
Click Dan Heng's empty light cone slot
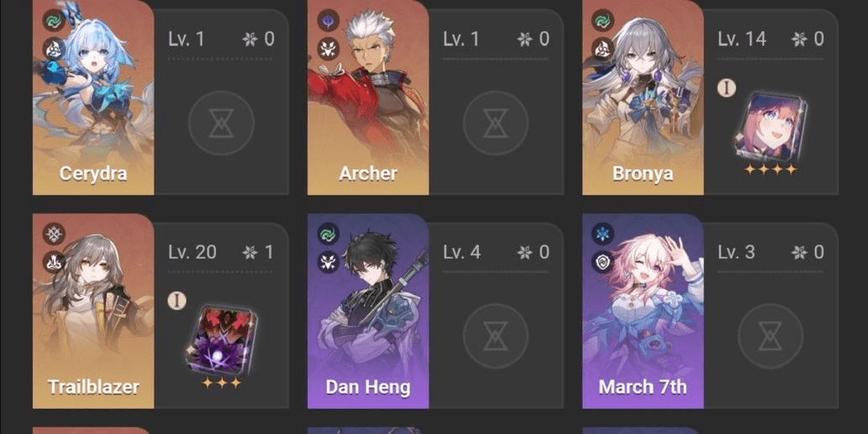point(496,336)
